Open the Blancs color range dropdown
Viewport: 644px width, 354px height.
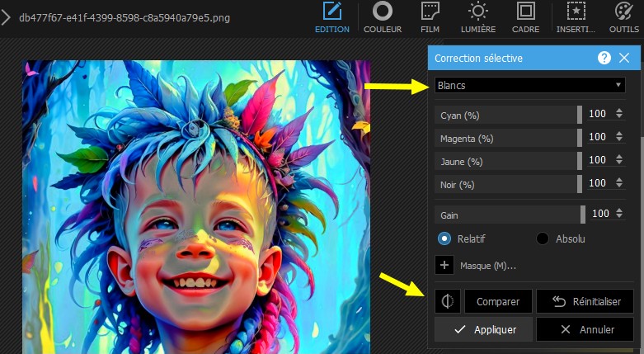click(x=530, y=85)
